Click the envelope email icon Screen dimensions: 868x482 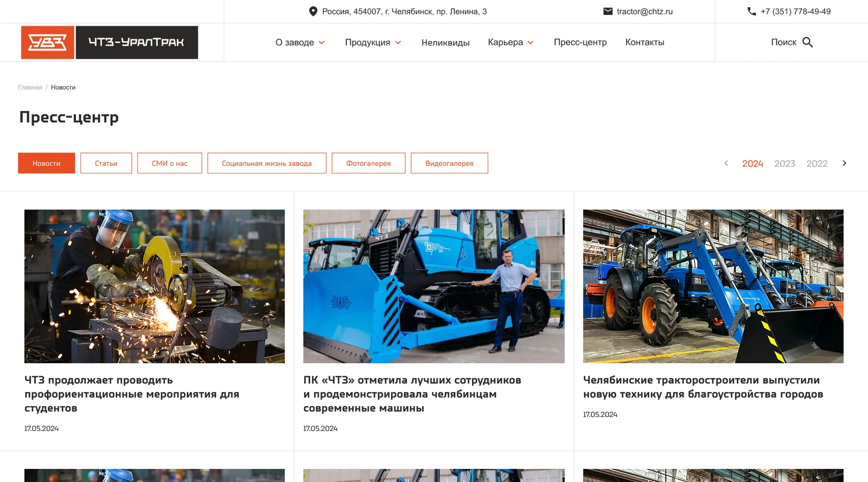(608, 11)
